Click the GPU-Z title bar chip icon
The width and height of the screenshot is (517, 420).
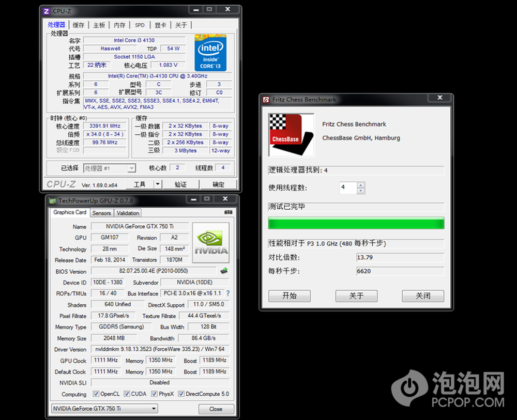(52, 200)
